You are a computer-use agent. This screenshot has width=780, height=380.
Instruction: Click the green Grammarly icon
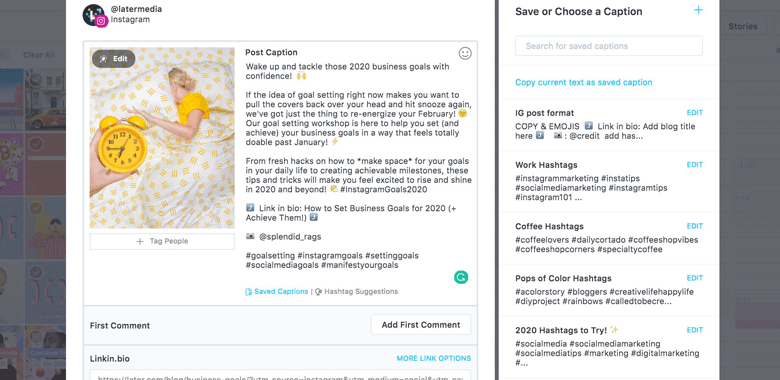click(x=461, y=277)
